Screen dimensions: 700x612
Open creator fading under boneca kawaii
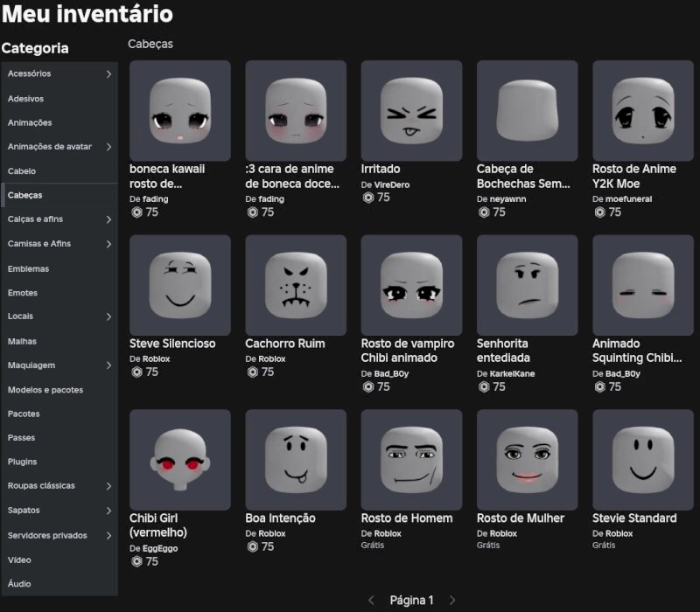coord(156,199)
